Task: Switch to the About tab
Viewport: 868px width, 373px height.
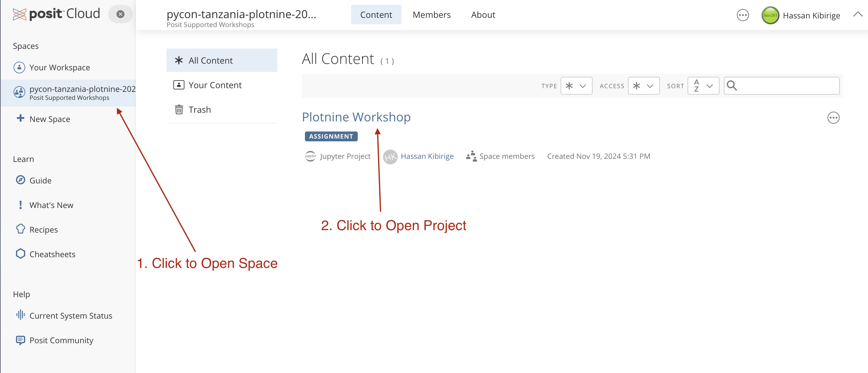Action: point(483,14)
